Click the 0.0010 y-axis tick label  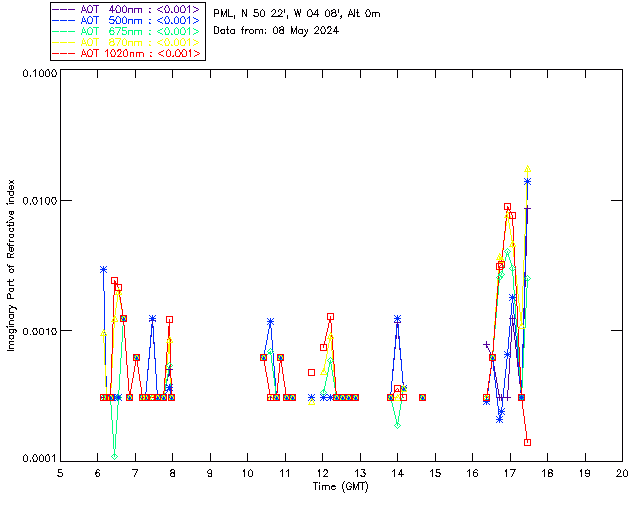[39, 331]
